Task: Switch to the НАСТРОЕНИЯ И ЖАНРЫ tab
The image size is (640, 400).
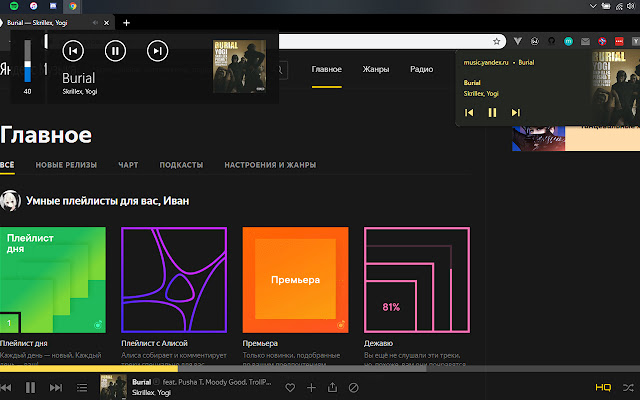Action: [x=270, y=165]
